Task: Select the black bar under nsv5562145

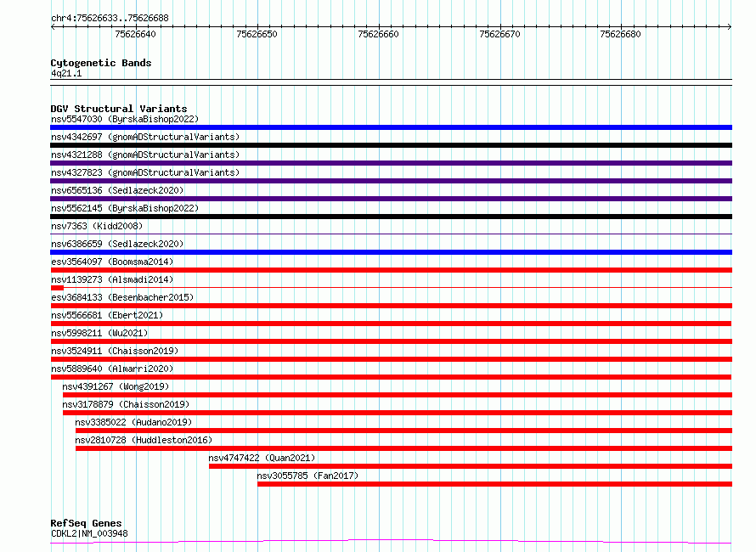Action: tap(391, 217)
